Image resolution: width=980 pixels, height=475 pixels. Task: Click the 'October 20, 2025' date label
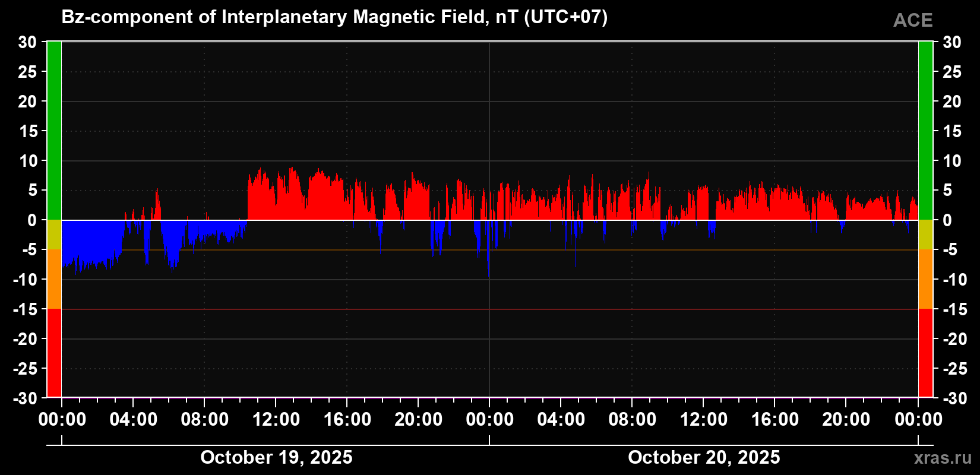pos(704,457)
